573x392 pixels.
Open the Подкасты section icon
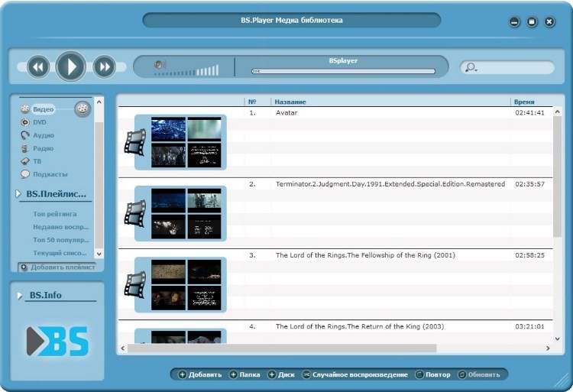pos(25,174)
